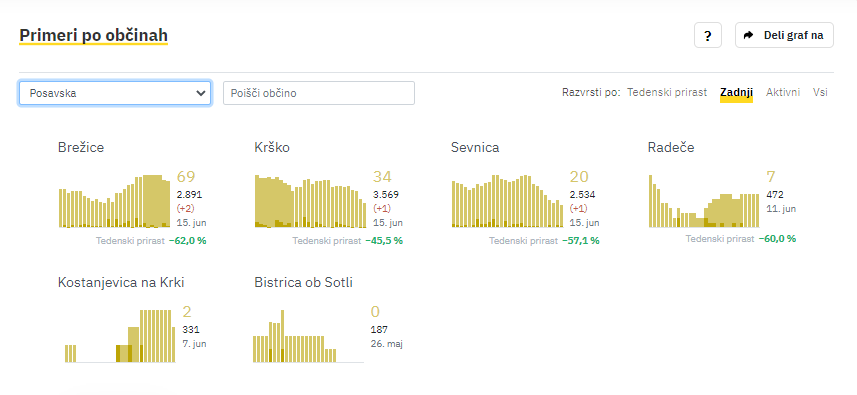Click the Sevnica value 20
This screenshot has height=395, width=857.
[579, 176]
